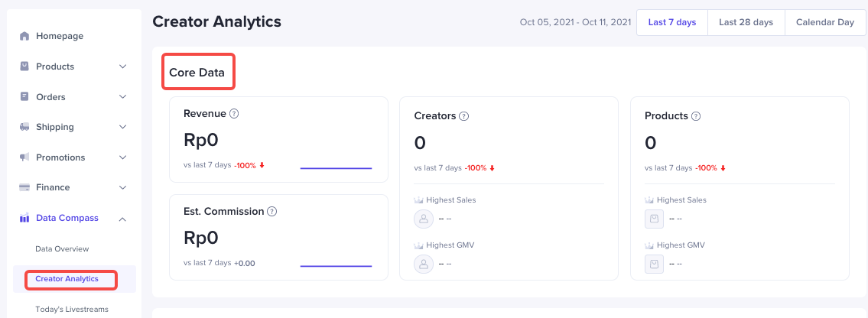Click the Creators help question-mark icon
868x318 pixels.
pyautogui.click(x=463, y=116)
